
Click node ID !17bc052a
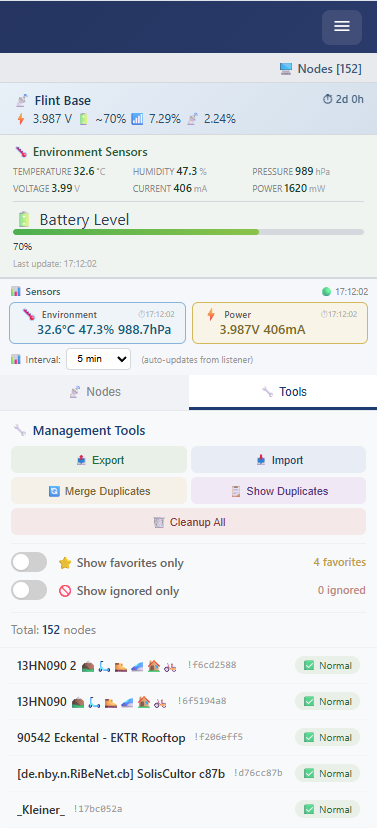click(98, 809)
